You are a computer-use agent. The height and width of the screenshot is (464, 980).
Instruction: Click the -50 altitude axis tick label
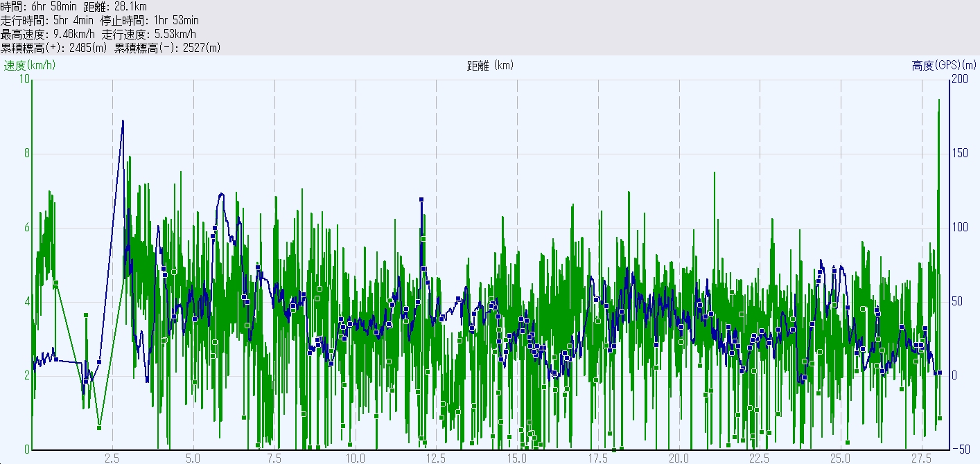960,449
